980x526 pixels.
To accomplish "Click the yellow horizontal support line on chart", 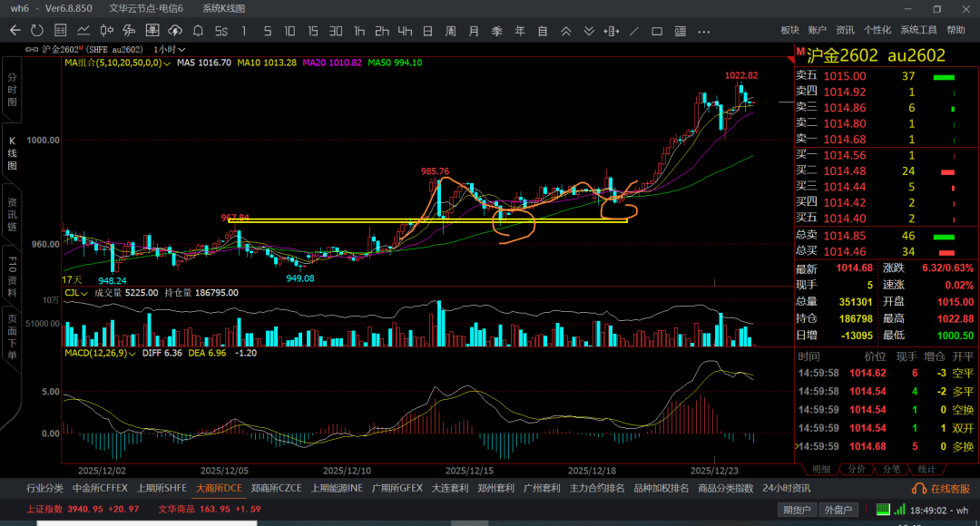I will point(363,219).
